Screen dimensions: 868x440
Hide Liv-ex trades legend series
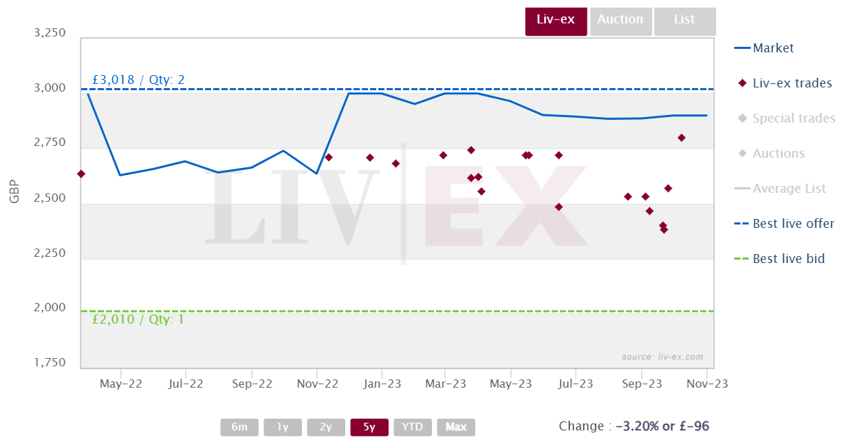[785, 83]
